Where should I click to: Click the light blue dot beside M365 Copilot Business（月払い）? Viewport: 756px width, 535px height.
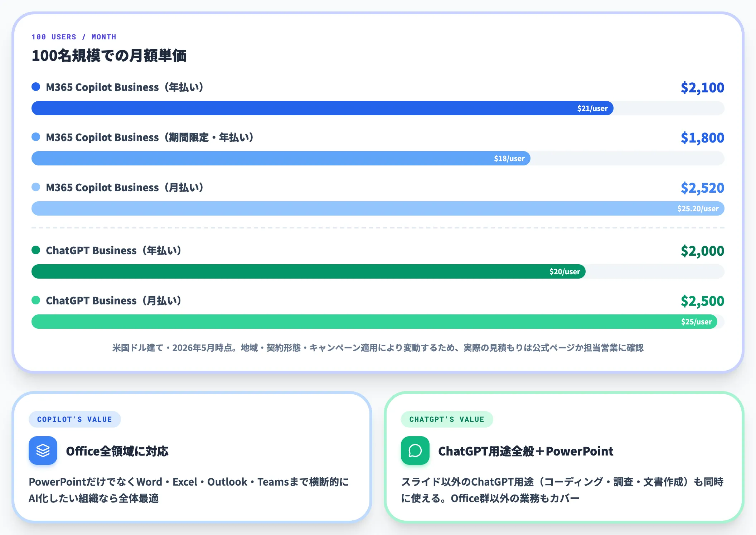pyautogui.click(x=36, y=187)
